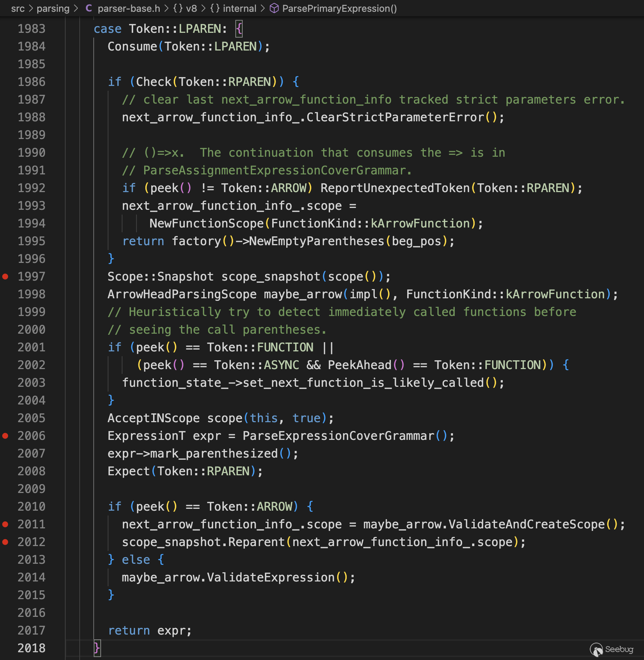Screen dimensions: 644x660
Task: Select line number 1983 in gutter
Action: point(31,29)
